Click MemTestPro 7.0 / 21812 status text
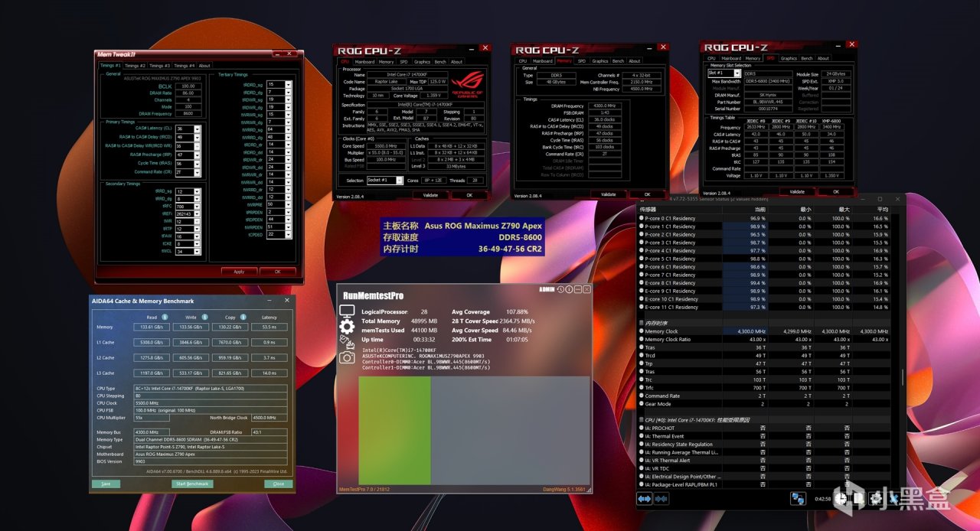Image resolution: width=980 pixels, height=531 pixels. (364, 489)
